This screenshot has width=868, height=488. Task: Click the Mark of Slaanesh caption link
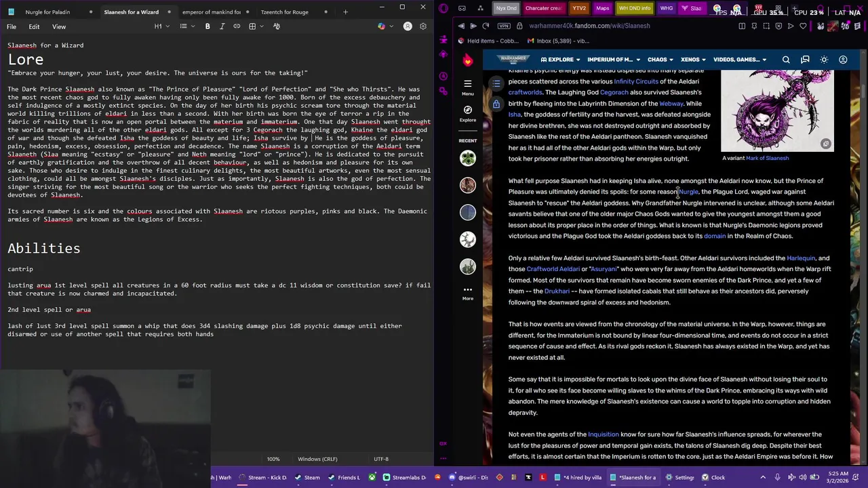point(767,158)
